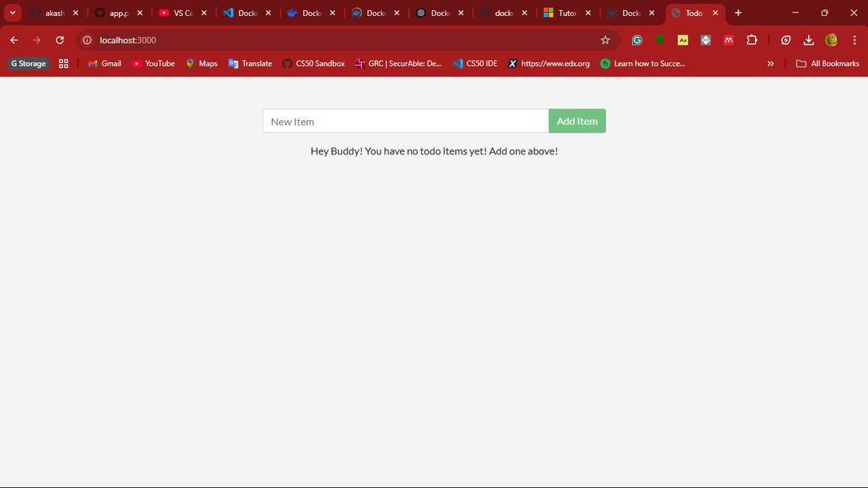This screenshot has width=868, height=488.
Task: Click the "Hey Buddy! You have no todo items yet!" text
Action: [x=399, y=151]
